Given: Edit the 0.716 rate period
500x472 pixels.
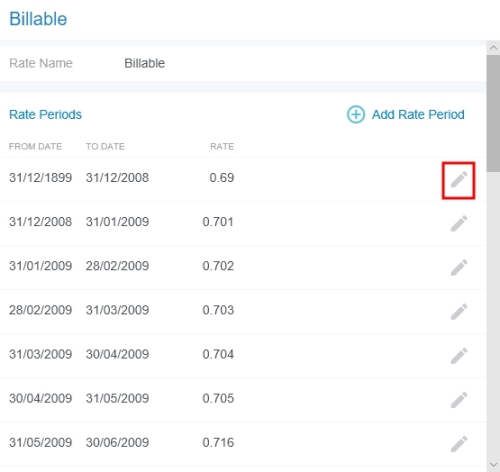Looking at the screenshot, I should (459, 444).
